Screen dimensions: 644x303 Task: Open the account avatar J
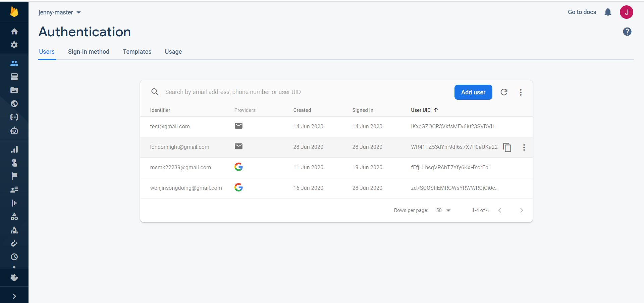click(627, 12)
